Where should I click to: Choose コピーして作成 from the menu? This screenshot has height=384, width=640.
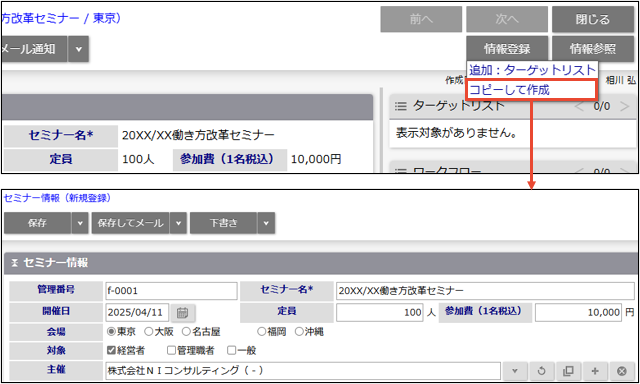(532, 90)
